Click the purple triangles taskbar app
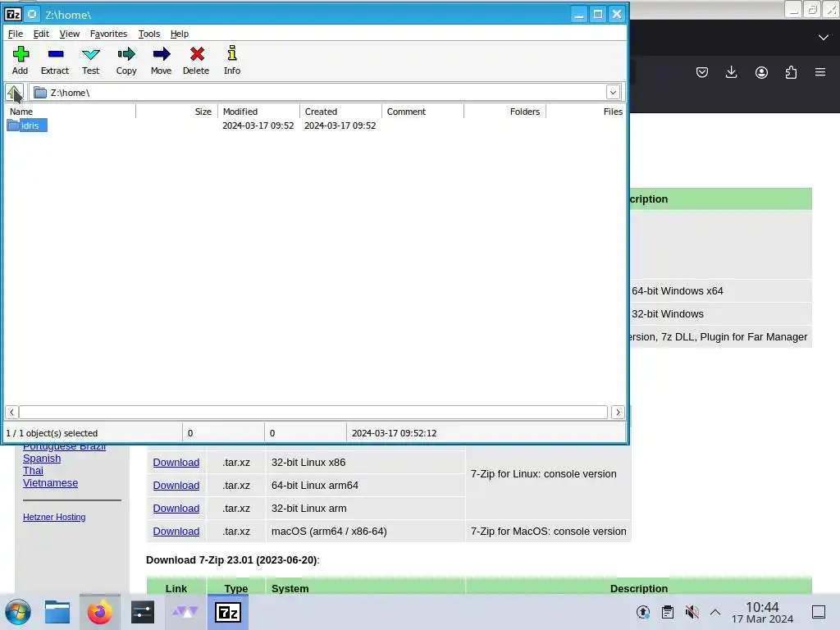The height and width of the screenshot is (630, 840). coord(185,612)
